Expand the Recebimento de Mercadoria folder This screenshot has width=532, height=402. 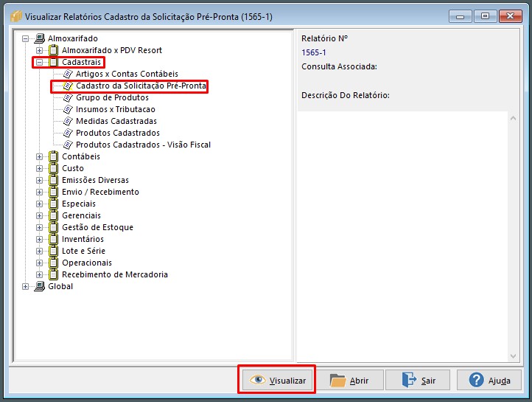click(x=39, y=274)
